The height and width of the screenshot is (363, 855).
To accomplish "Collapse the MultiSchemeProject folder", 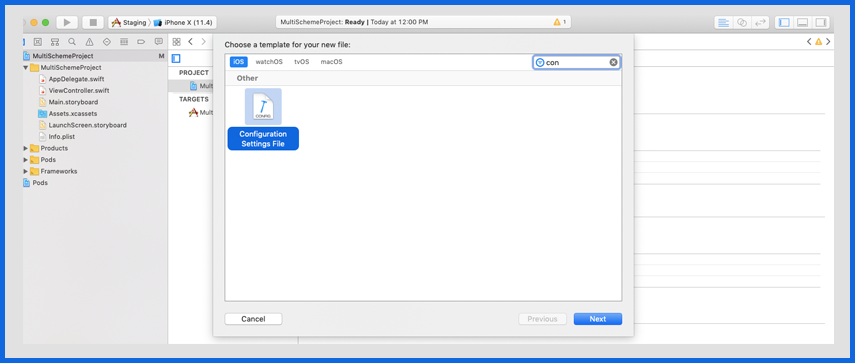I will pos(25,68).
